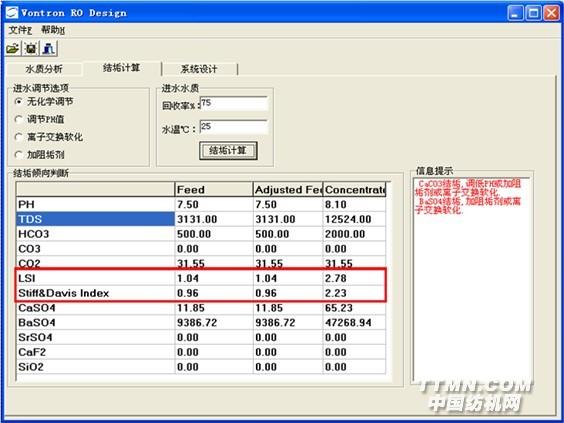Click the 结垢计算 calculate button
The image size is (564, 423).
coord(228,150)
